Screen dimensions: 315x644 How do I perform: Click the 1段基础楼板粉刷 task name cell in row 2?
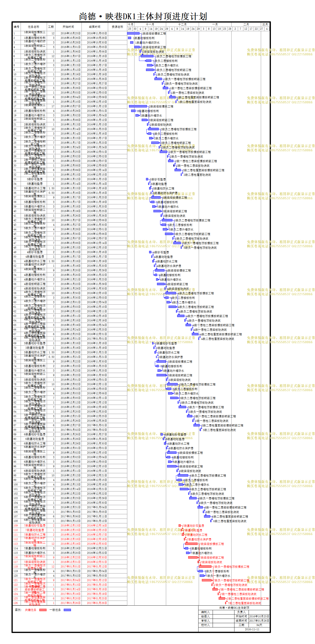34,38
